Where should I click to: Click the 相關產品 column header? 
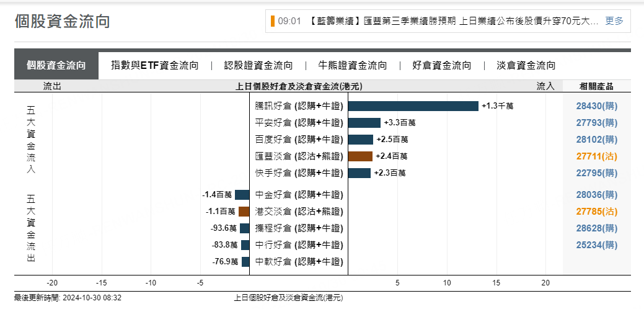pyautogui.click(x=596, y=86)
